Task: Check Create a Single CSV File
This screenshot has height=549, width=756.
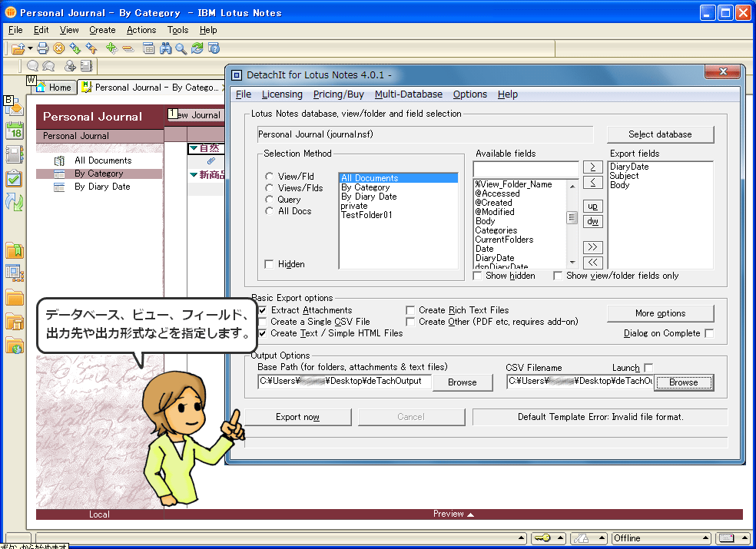Action: click(x=262, y=322)
